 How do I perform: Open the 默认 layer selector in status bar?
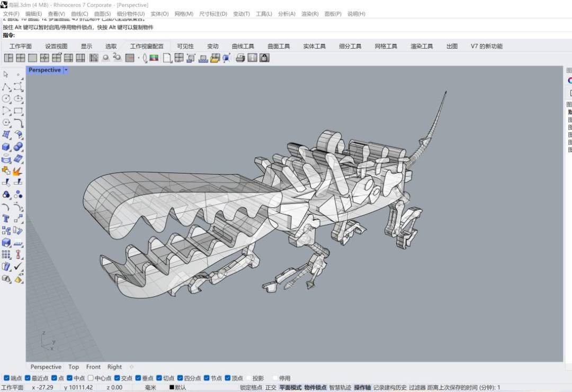pos(178,388)
